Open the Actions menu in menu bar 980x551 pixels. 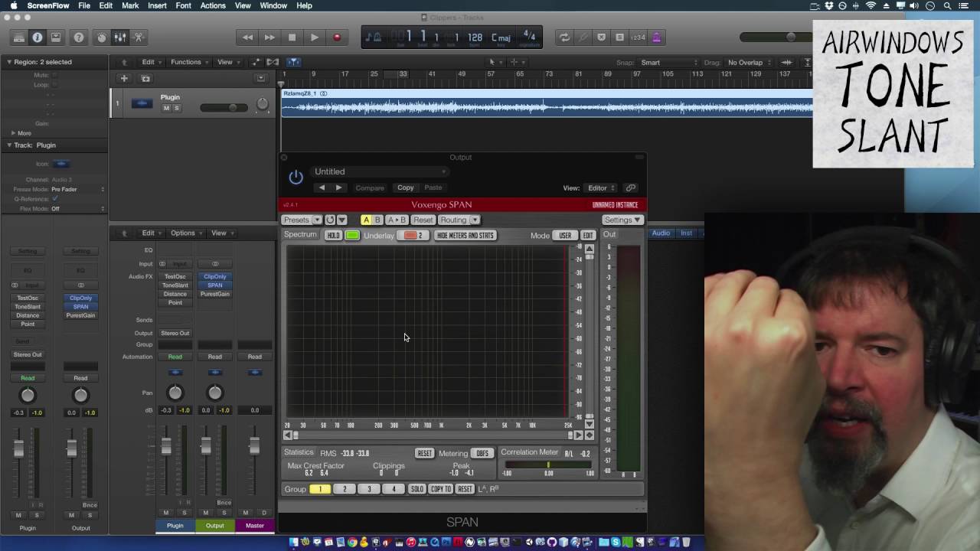(213, 5)
